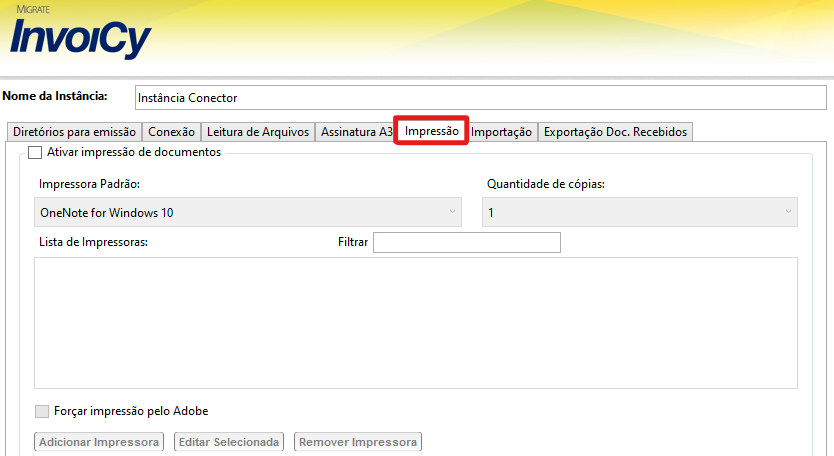Screen dimensions: 834x456
Task: Click inside the empty printers list area
Action: (415, 322)
